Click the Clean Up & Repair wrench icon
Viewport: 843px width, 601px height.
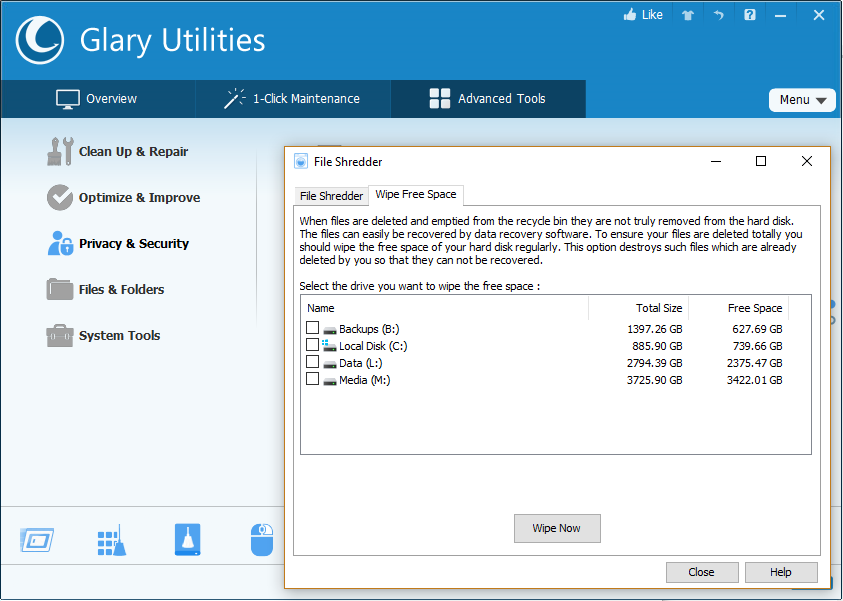pyautogui.click(x=60, y=152)
